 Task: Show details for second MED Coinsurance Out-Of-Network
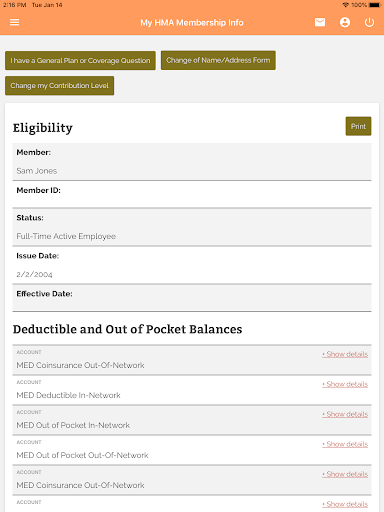coord(345,474)
